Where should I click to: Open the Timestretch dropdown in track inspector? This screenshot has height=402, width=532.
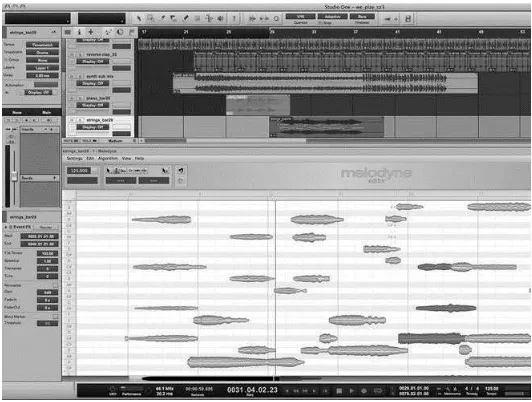tap(42, 53)
